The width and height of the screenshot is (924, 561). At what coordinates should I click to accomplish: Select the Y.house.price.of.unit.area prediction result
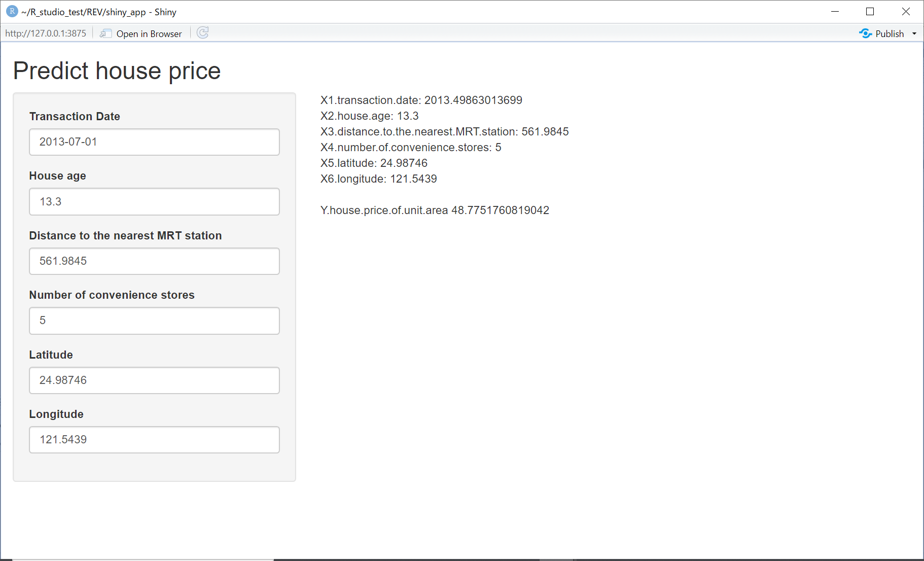435,211
